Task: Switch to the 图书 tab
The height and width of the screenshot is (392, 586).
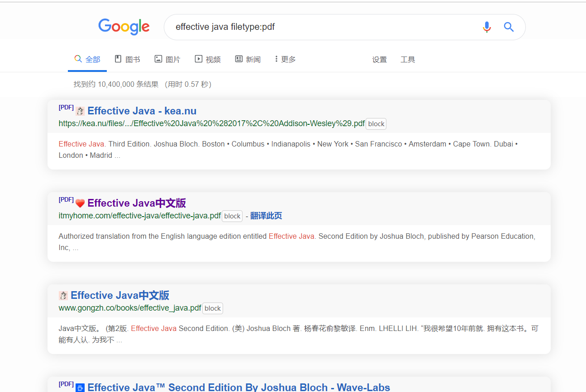Action: tap(127, 59)
